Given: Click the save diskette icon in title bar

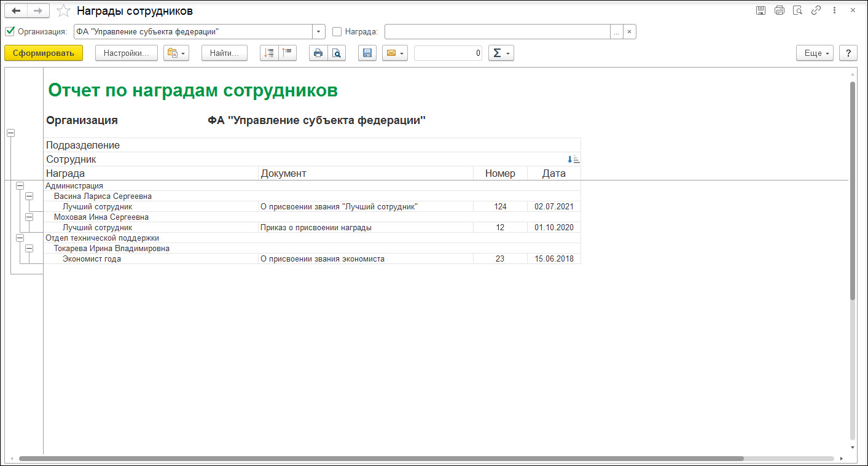Looking at the screenshot, I should tap(761, 10).
